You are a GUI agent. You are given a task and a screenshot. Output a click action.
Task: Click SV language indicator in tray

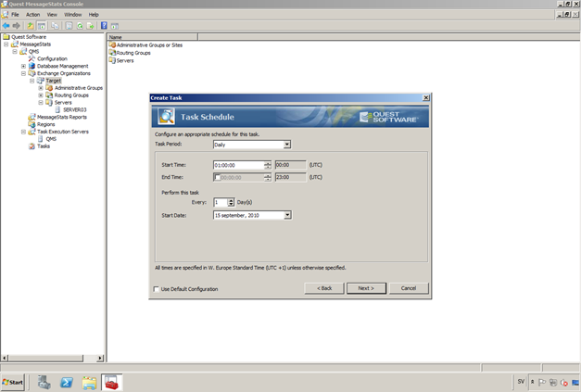coord(521,382)
